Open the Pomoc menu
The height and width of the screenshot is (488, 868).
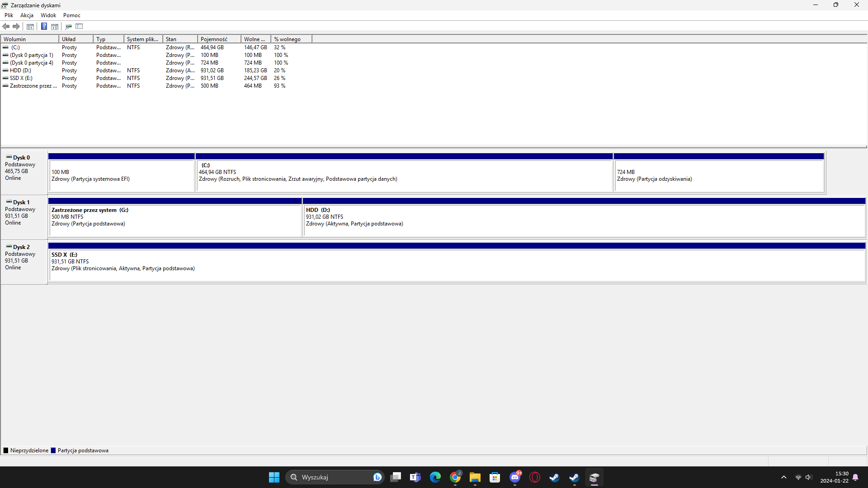pyautogui.click(x=71, y=15)
